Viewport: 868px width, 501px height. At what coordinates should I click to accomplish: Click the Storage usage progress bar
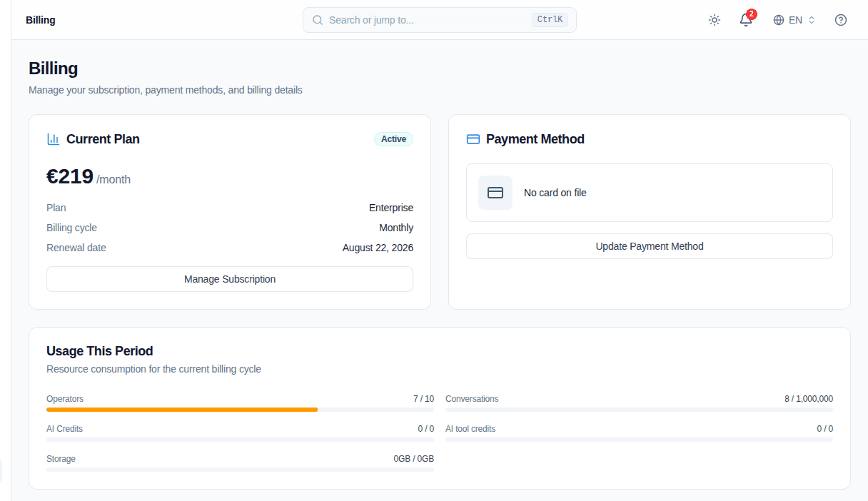[240, 470]
